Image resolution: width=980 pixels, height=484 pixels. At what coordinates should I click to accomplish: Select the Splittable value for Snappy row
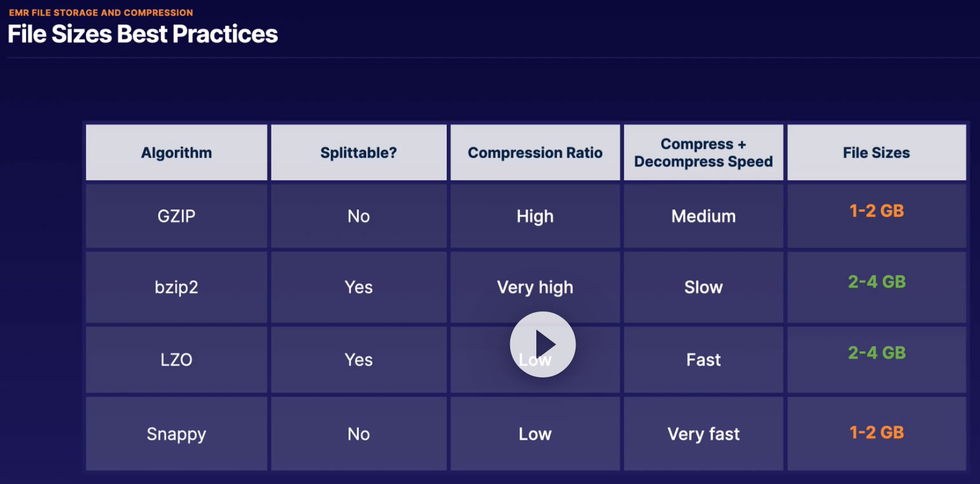pos(358,434)
